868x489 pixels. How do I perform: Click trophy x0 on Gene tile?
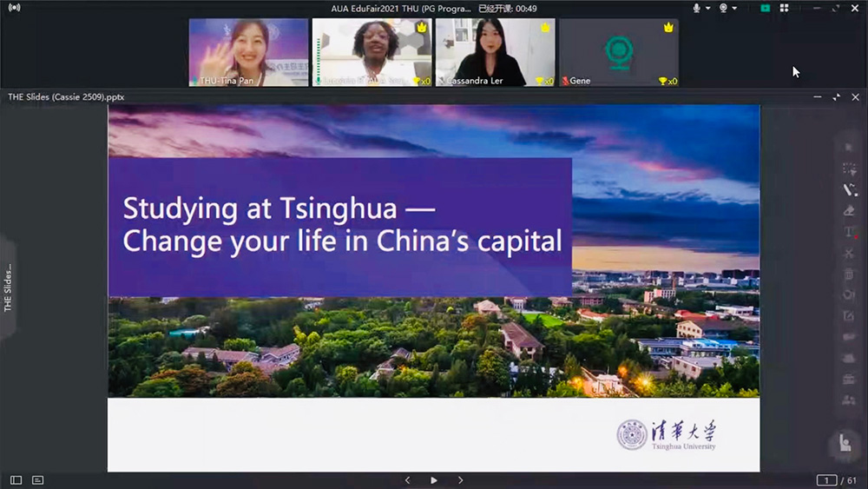tap(667, 81)
